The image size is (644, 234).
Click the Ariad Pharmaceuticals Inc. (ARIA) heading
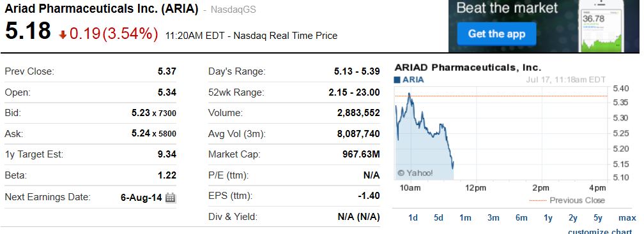click(x=102, y=8)
